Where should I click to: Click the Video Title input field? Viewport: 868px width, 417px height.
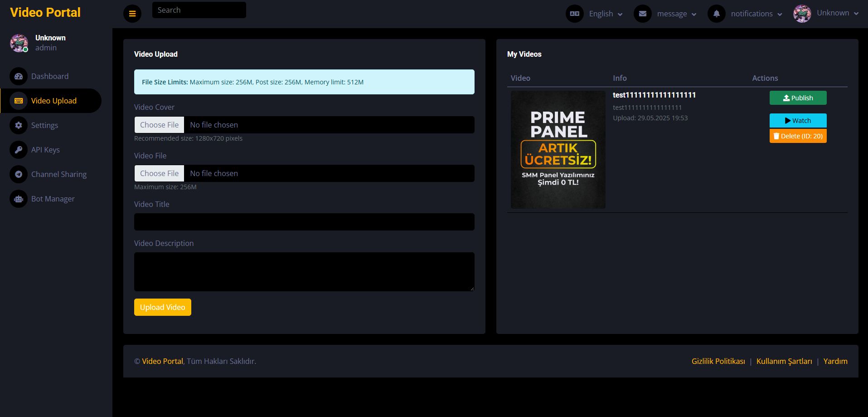click(x=304, y=222)
